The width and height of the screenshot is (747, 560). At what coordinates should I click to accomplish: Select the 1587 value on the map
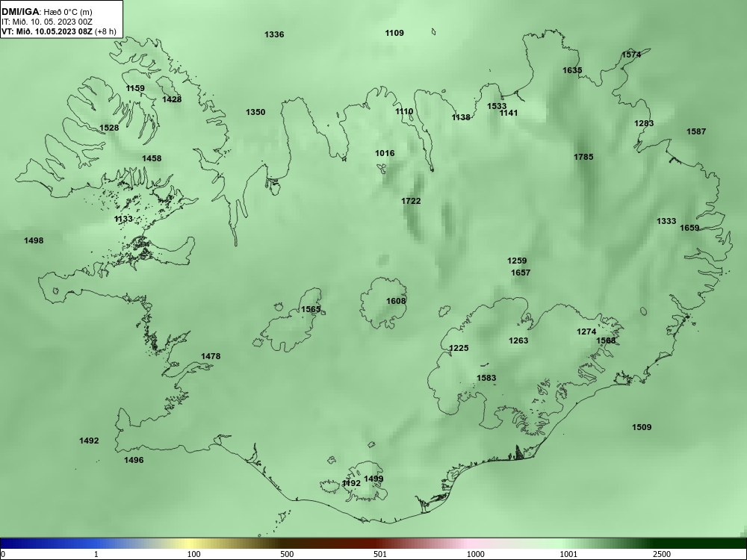[x=696, y=131]
